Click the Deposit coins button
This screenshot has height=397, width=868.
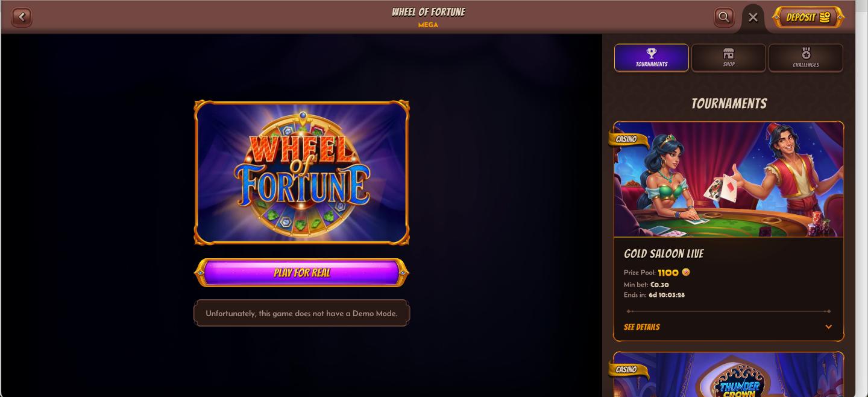click(808, 17)
